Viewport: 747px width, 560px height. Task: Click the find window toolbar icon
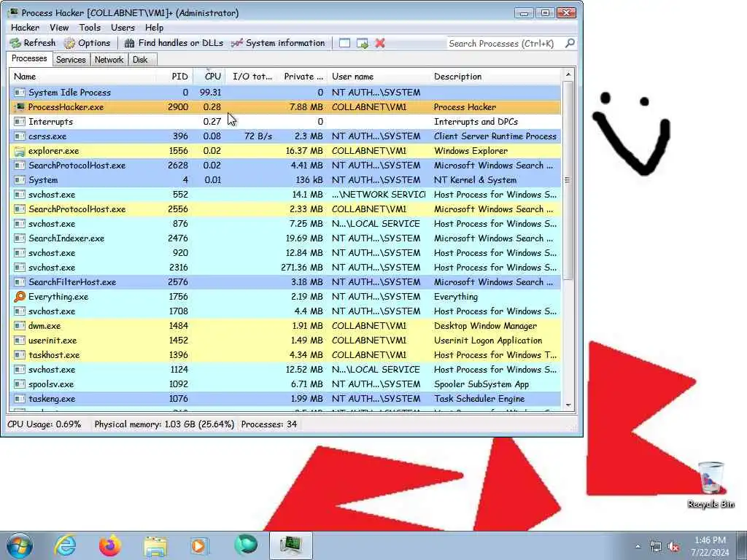(344, 43)
